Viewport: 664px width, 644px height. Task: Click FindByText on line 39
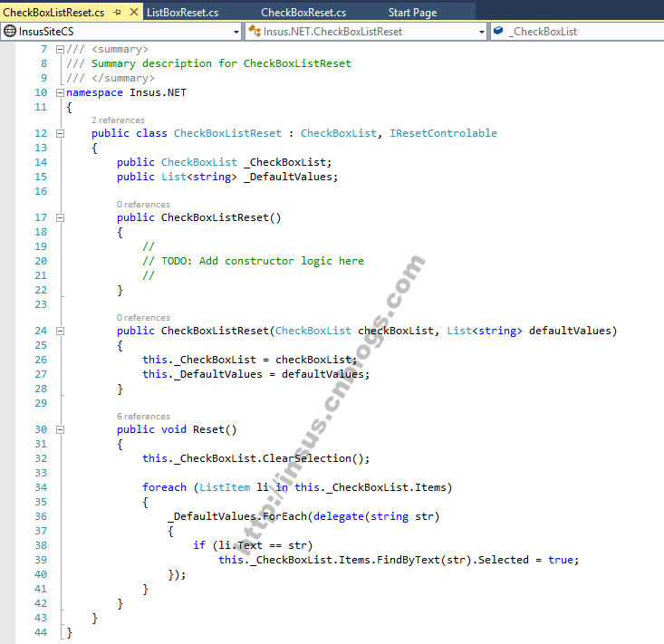[409, 560]
